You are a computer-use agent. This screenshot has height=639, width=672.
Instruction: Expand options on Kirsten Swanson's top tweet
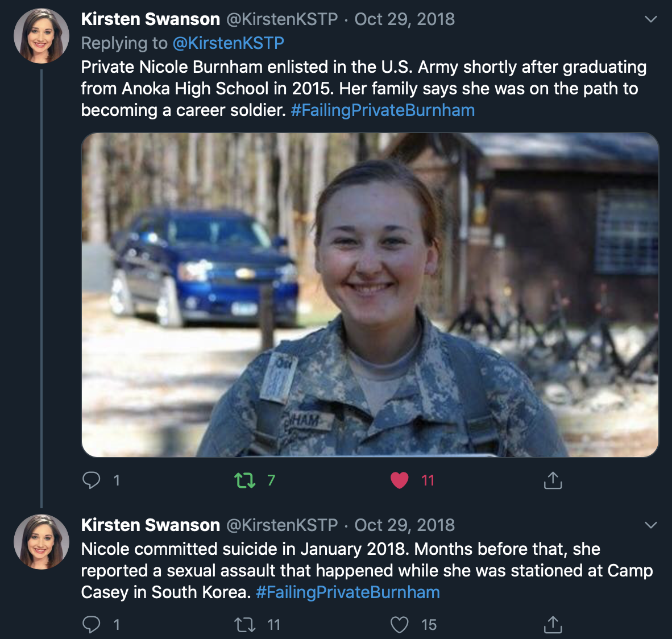[650, 19]
